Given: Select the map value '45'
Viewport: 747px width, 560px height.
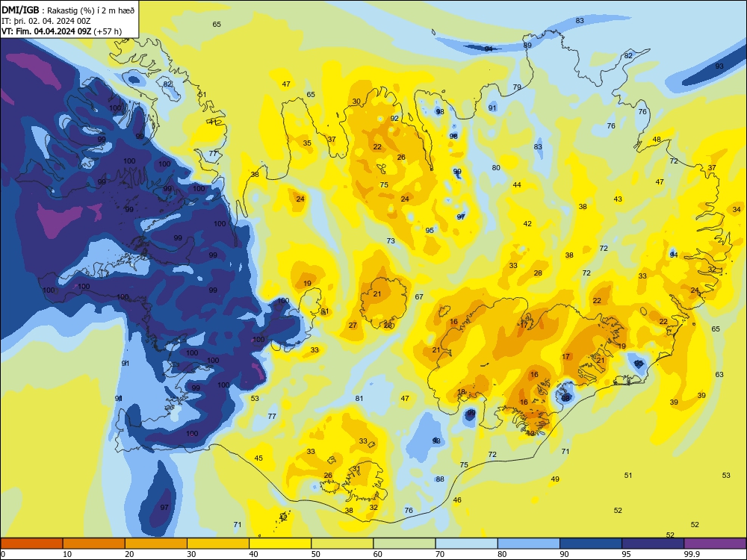Looking at the screenshot, I should pos(258,458).
